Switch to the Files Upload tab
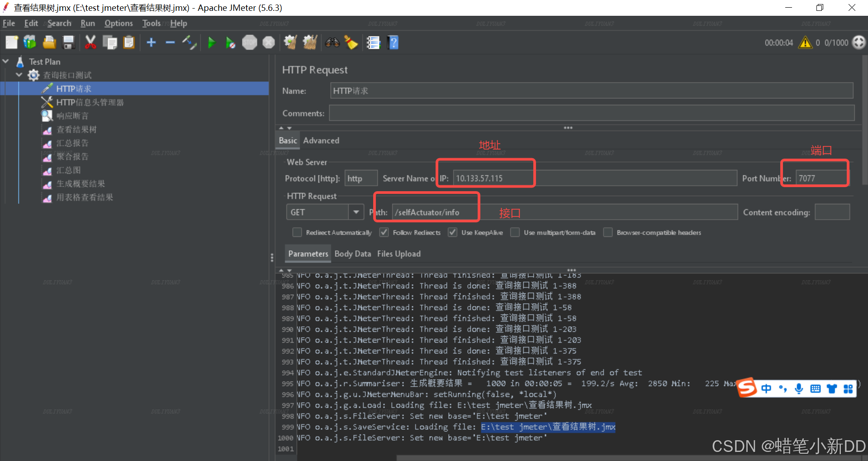Image resolution: width=868 pixels, height=461 pixels. click(398, 254)
